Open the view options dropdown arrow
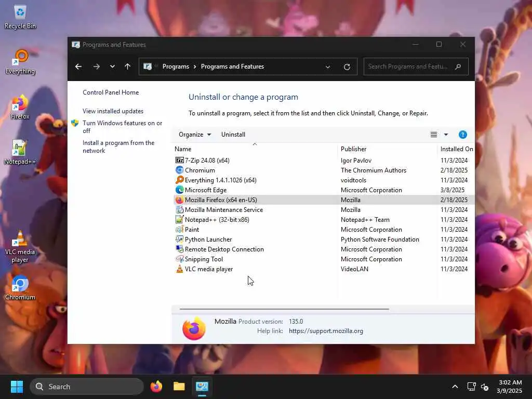The height and width of the screenshot is (399, 532). pyautogui.click(x=446, y=135)
